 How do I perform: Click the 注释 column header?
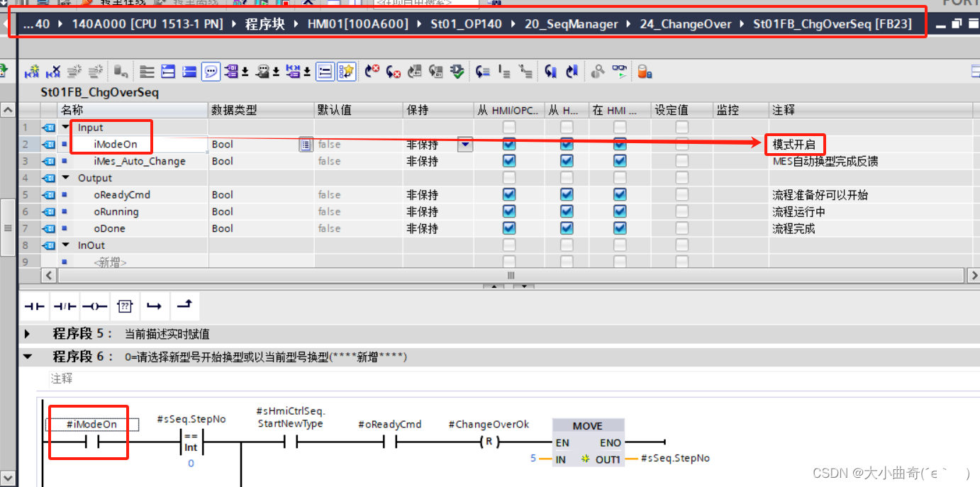coord(869,110)
